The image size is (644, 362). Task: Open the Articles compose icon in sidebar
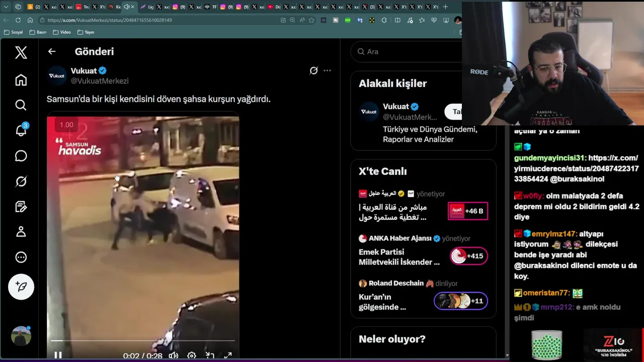21,207
